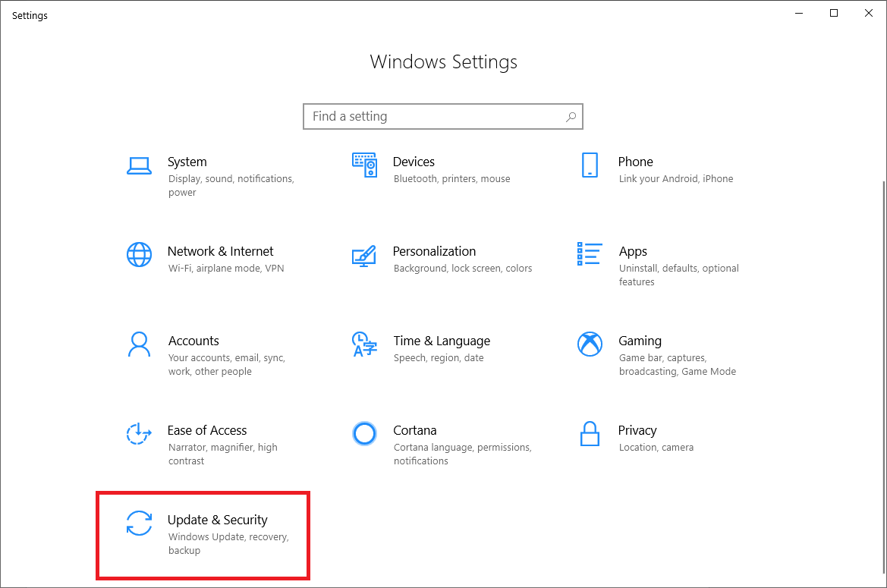
Task: Click 'Location, camera' description
Action: click(x=656, y=447)
